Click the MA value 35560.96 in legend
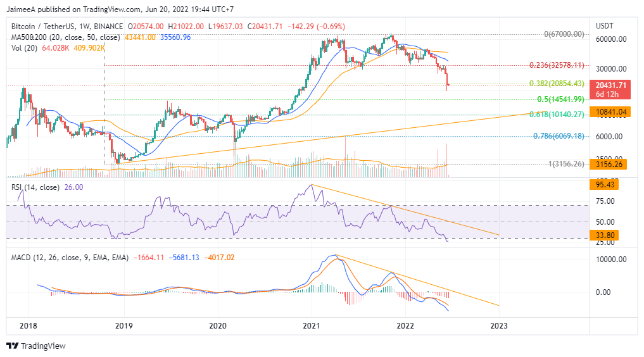The height and width of the screenshot is (357, 644). point(175,37)
